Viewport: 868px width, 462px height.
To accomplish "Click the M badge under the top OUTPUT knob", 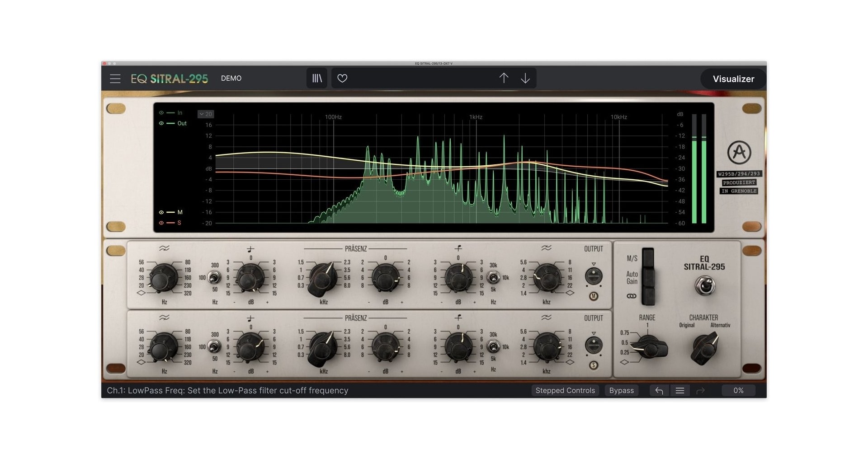I will [594, 296].
